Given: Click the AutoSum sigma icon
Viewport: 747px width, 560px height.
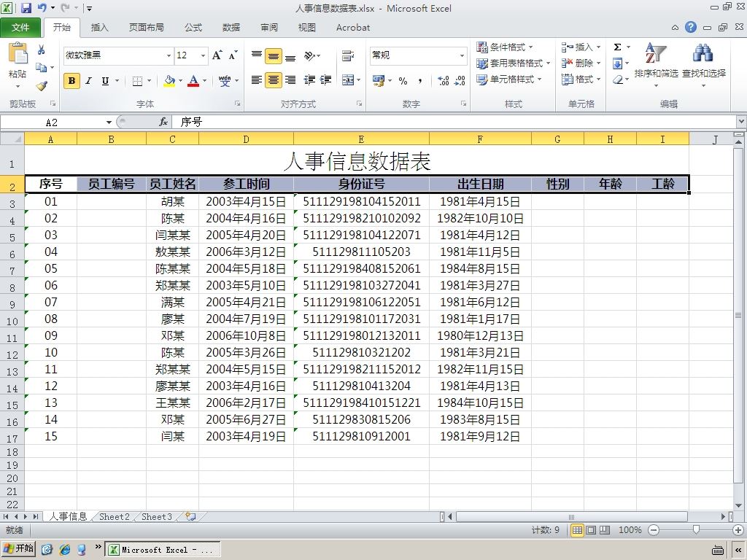Looking at the screenshot, I should pyautogui.click(x=617, y=47).
